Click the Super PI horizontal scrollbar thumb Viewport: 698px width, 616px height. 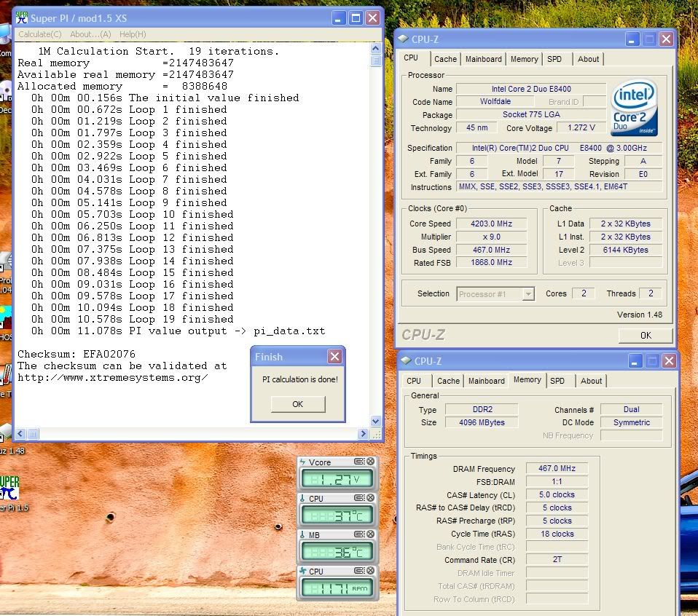[33, 434]
